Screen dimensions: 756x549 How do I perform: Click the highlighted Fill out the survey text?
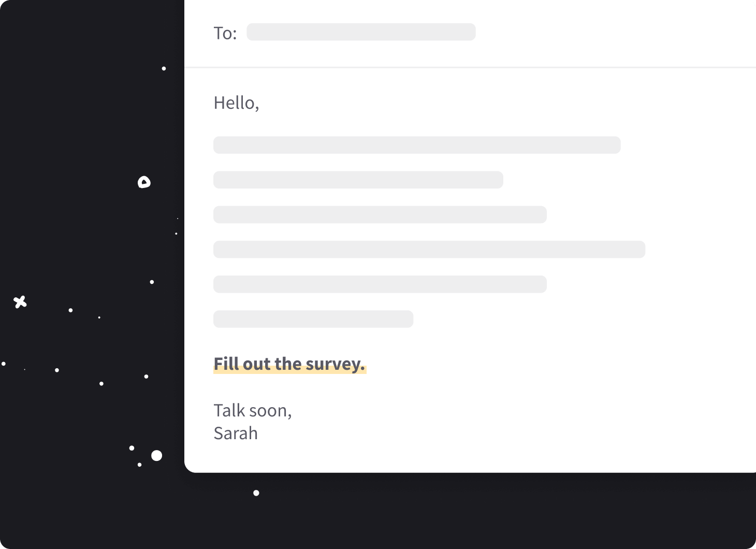pos(289,364)
